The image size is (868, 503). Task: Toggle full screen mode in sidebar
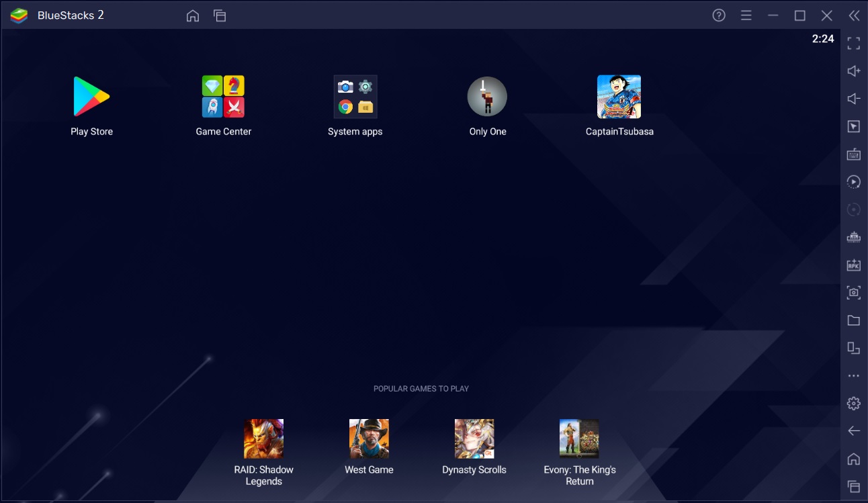pos(854,44)
